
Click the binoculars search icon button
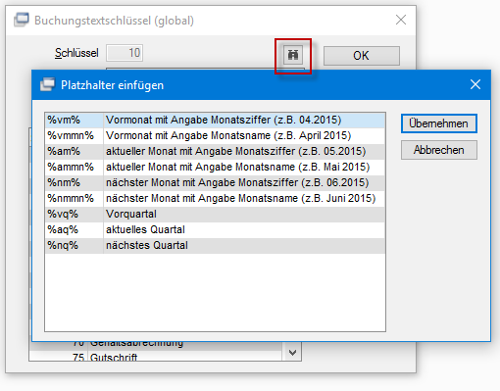pyautogui.click(x=293, y=55)
